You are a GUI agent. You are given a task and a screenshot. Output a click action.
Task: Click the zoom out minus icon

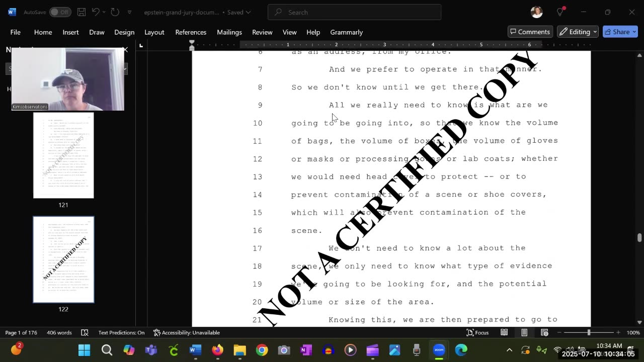point(560,332)
